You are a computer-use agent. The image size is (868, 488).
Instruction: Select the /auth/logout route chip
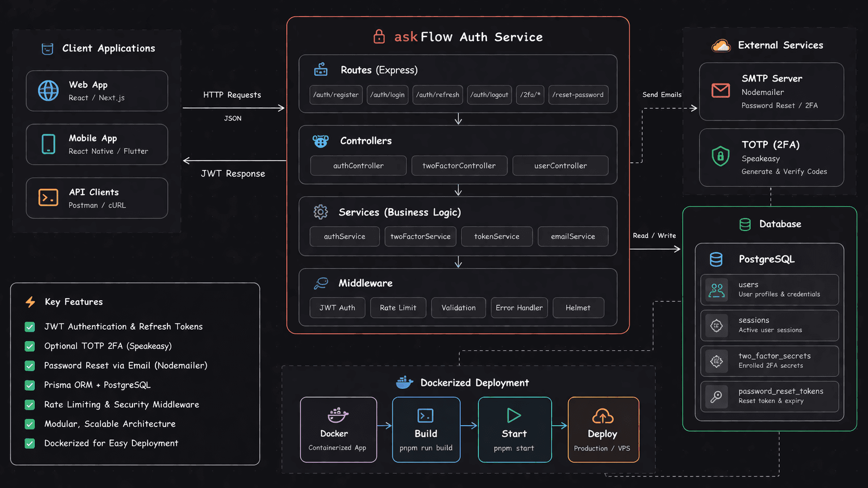[x=489, y=95]
